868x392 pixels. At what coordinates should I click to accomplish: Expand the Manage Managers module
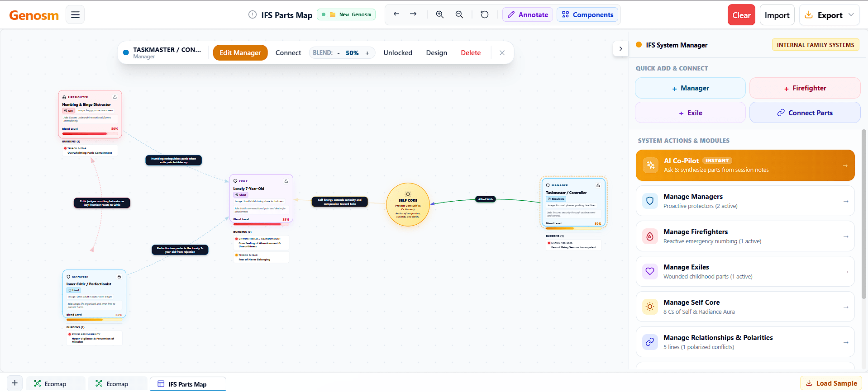[745, 201]
